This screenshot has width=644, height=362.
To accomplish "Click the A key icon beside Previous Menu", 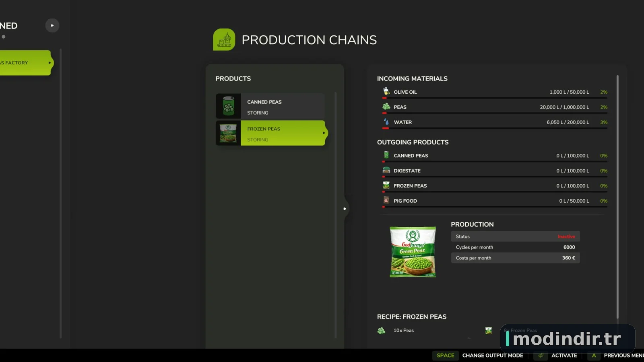I will 594,356.
